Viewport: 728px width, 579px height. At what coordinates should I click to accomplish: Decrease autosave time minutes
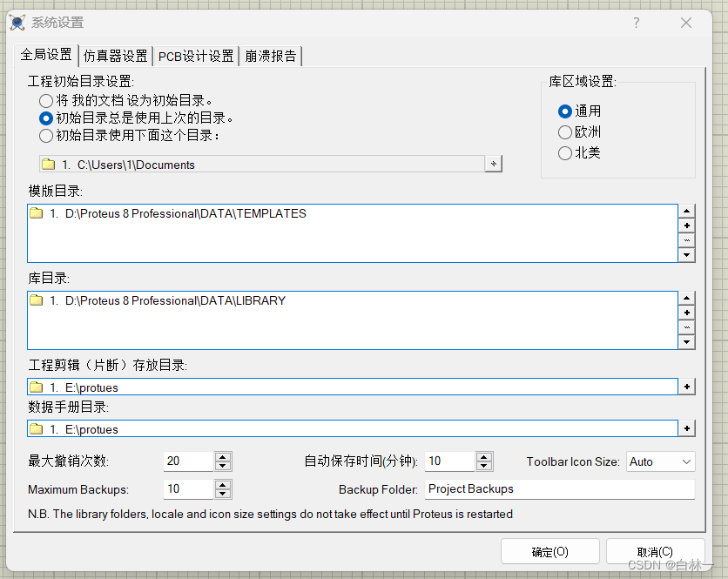pyautogui.click(x=484, y=466)
